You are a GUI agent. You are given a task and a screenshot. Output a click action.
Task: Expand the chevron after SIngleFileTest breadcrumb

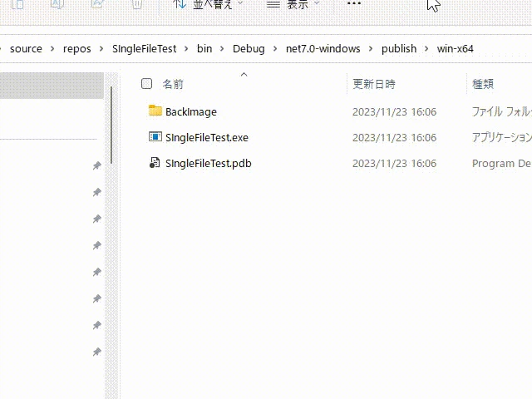186,49
